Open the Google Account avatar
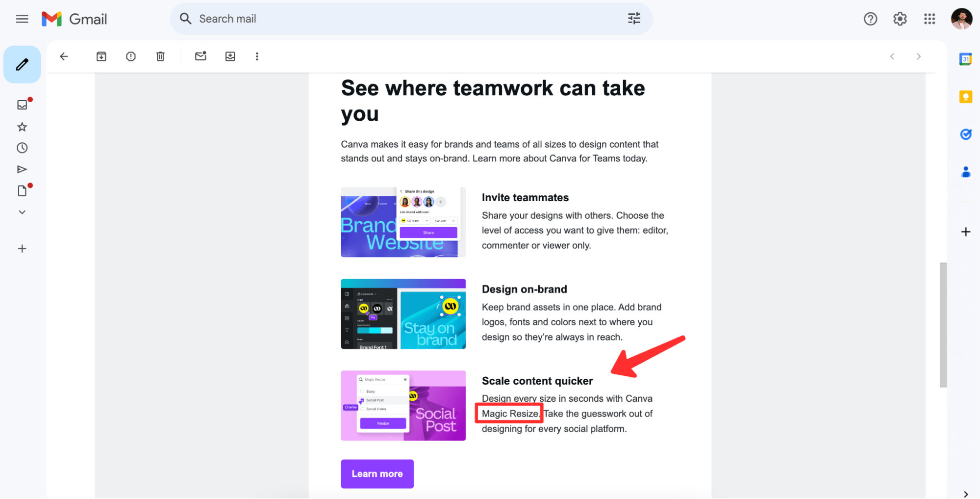Viewport: 980px width, 499px height. point(961,19)
